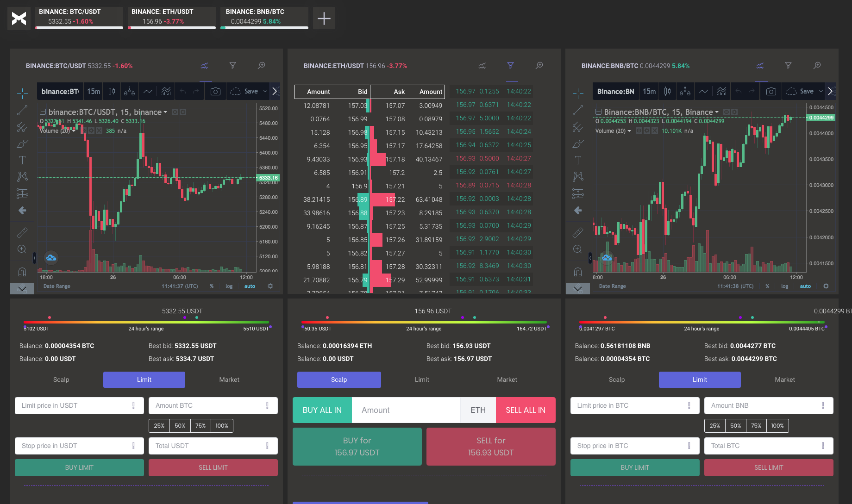The height and width of the screenshot is (504, 852).
Task: Take a snapshot with camera icon in BTC chart
Action: tap(215, 91)
